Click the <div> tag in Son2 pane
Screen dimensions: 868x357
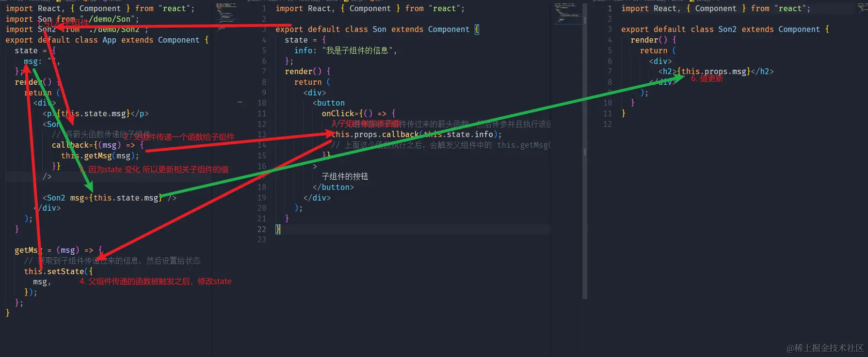[x=660, y=61]
